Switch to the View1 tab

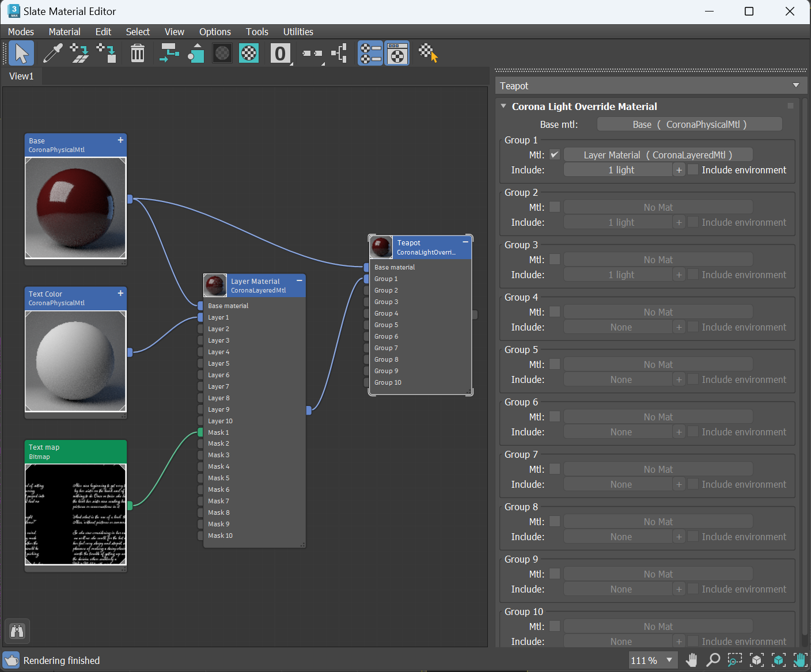coord(21,76)
